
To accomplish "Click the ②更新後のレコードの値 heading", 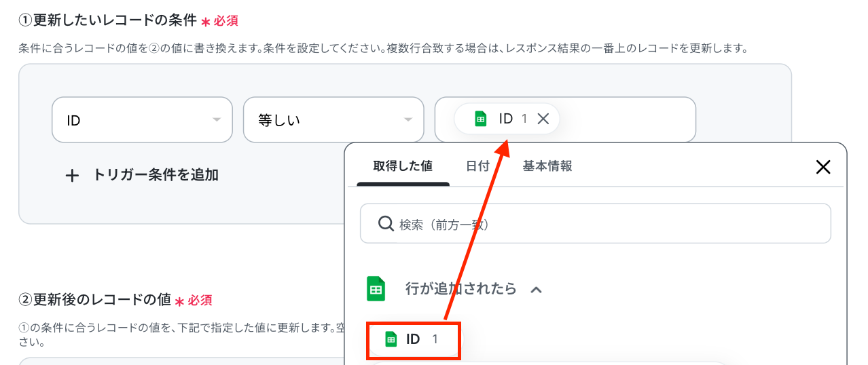I will [94, 299].
